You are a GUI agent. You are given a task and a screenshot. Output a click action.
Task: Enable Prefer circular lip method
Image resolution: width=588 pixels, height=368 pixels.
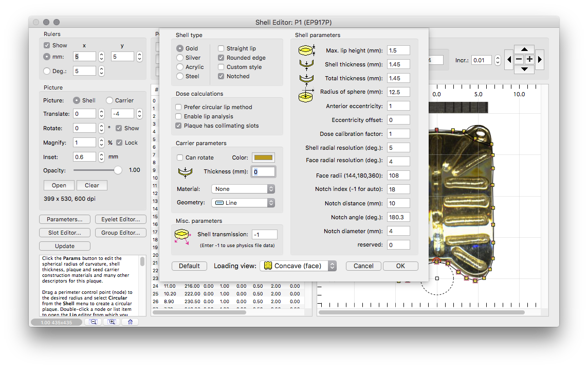178,107
